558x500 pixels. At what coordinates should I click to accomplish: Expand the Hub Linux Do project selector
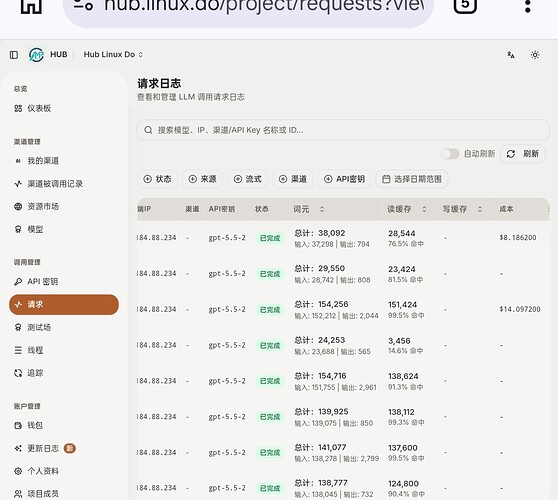tap(113, 55)
